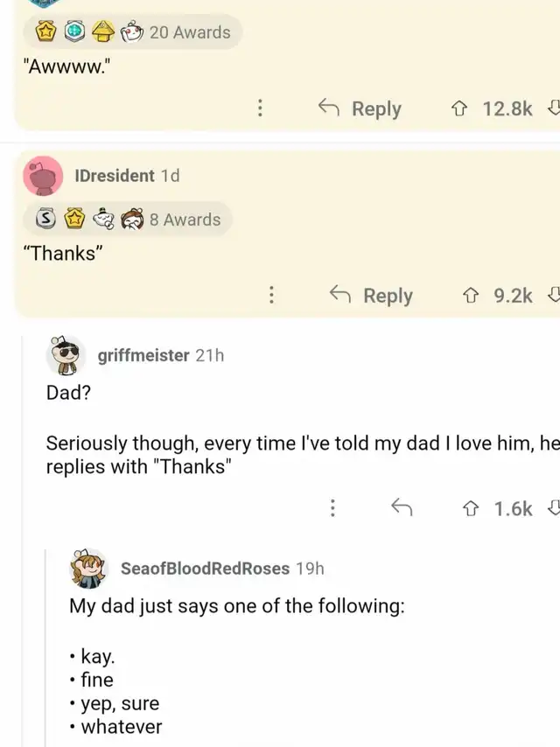The width and height of the screenshot is (560, 747).
Task: Click reply arrow icon under griffmeister's comment
Action: click(x=402, y=508)
